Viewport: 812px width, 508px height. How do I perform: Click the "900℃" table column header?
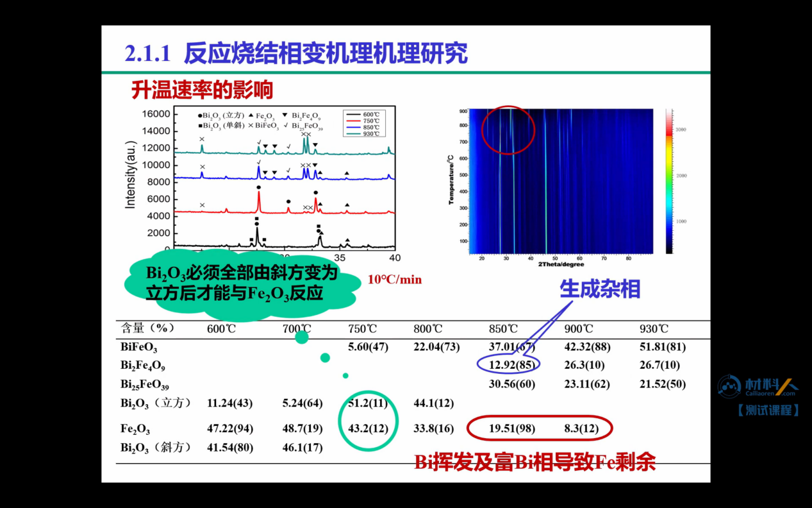coord(579,329)
